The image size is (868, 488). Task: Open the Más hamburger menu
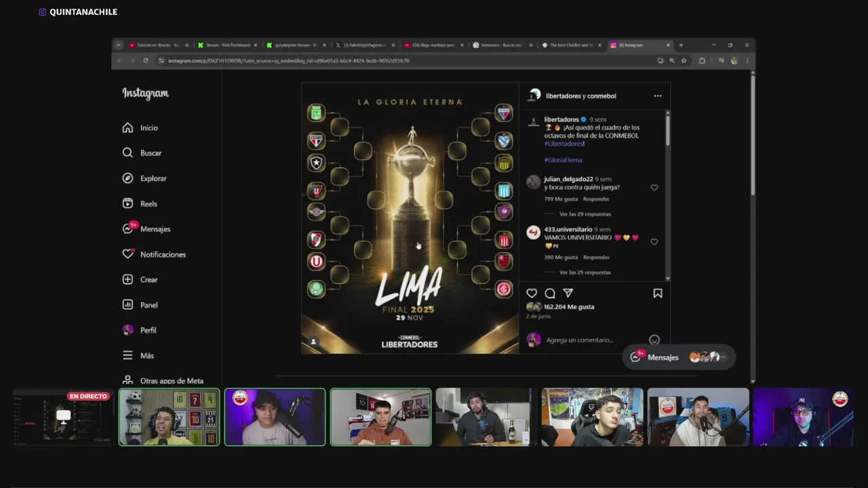click(x=127, y=355)
